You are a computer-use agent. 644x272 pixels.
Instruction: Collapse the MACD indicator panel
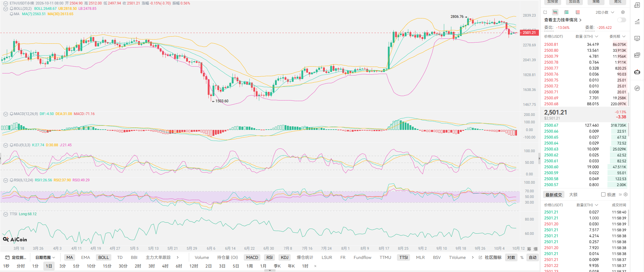pyautogui.click(x=5, y=114)
